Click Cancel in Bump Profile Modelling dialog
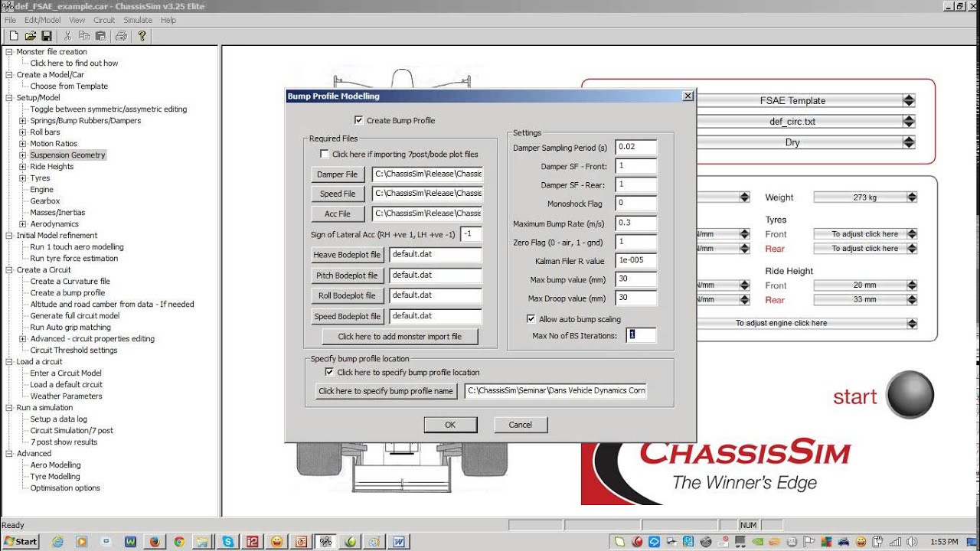The image size is (980, 551). (x=520, y=425)
